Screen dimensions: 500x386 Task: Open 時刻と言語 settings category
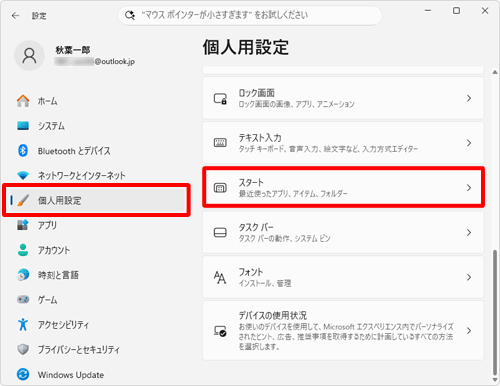coord(97,275)
